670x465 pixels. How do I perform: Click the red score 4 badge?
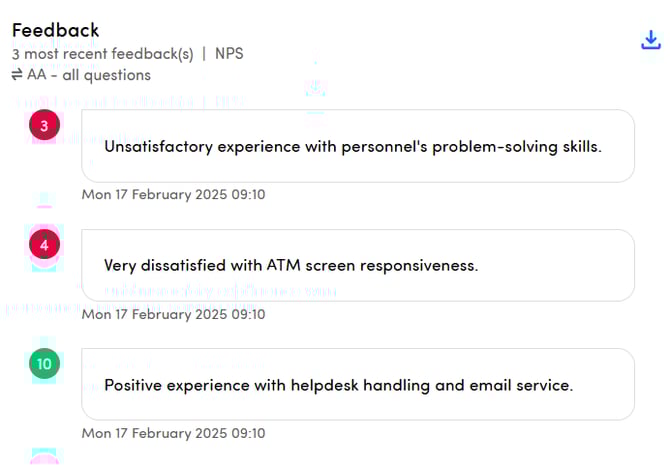tap(44, 245)
